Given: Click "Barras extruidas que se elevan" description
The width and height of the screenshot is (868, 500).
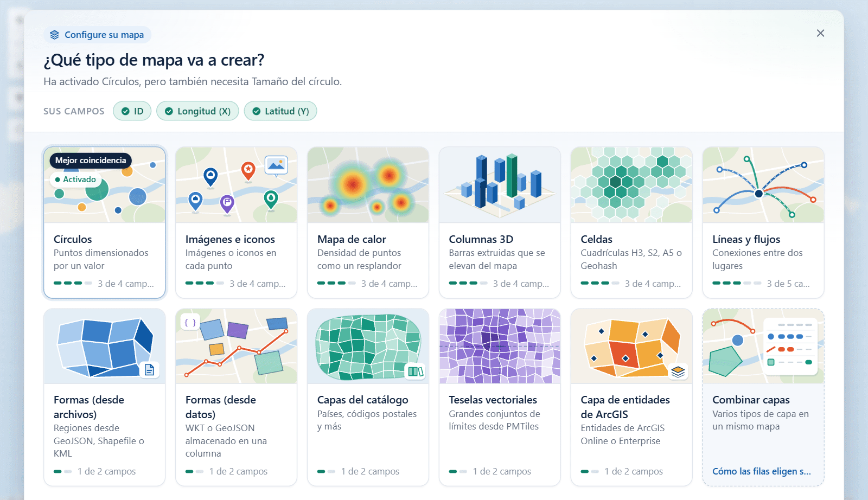Looking at the screenshot, I should click(497, 259).
